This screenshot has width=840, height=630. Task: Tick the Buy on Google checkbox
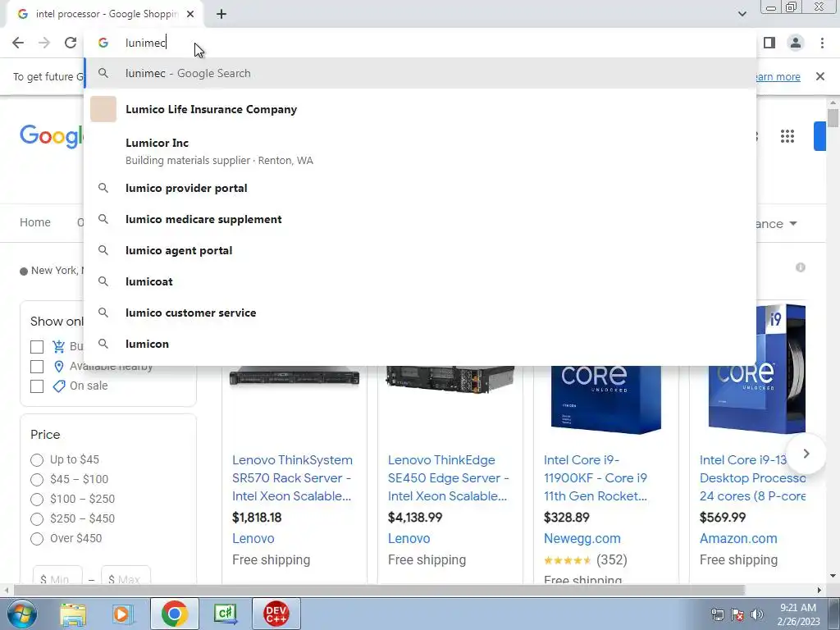[x=36, y=347]
